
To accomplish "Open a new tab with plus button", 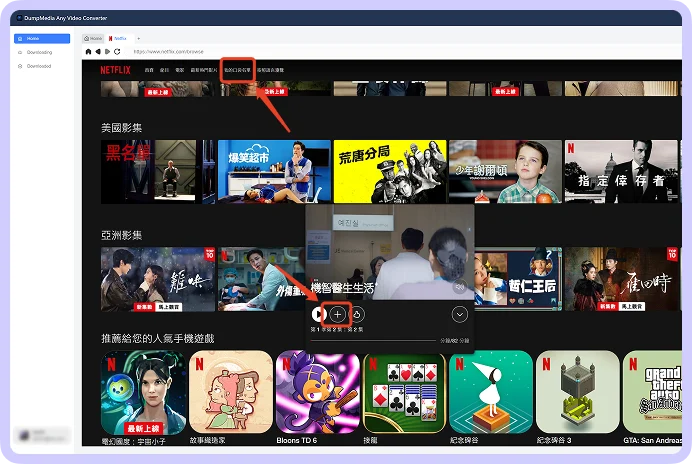I will [138, 38].
